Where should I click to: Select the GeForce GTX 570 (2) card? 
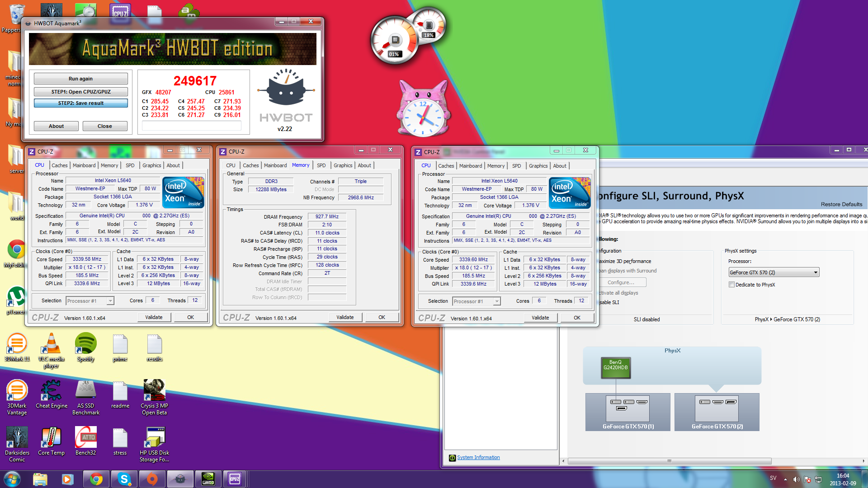pyautogui.click(x=717, y=412)
